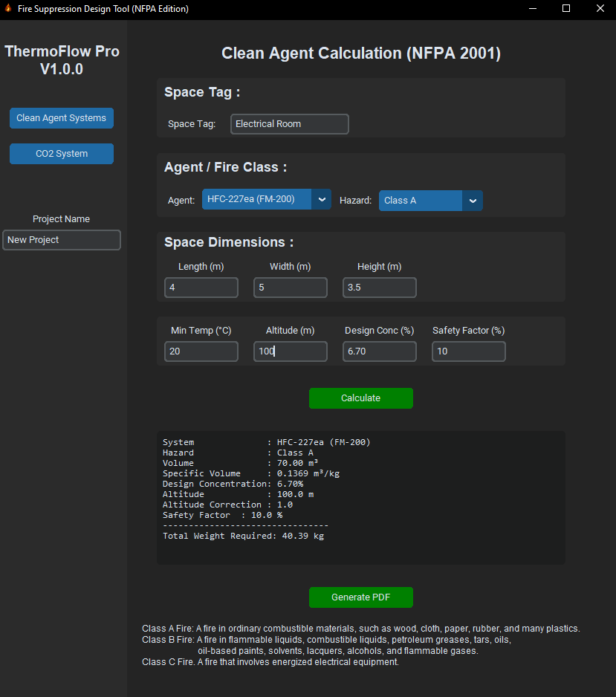Click the Project Name input field
Viewport: 616px width, 697px height.
tap(62, 240)
